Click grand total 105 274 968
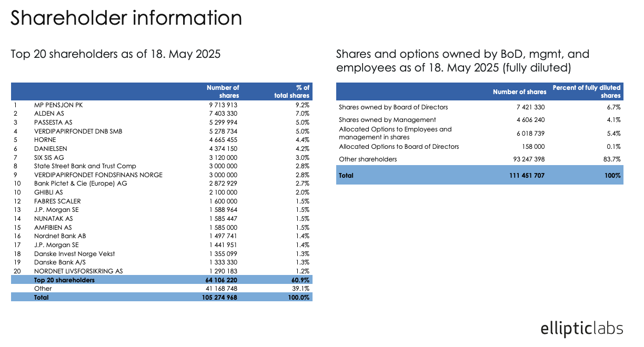The height and width of the screenshot is (347, 644). coord(219,297)
